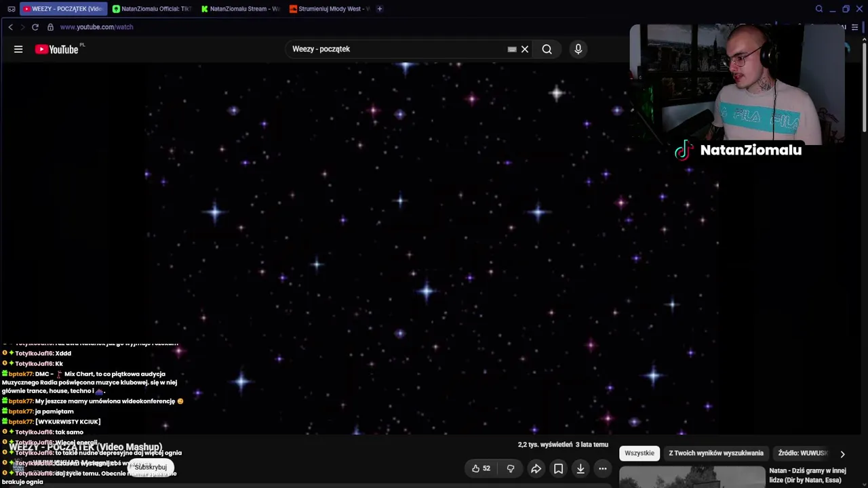Reload the YouTube page
Screen dimensions: 868x488
pos(35,27)
